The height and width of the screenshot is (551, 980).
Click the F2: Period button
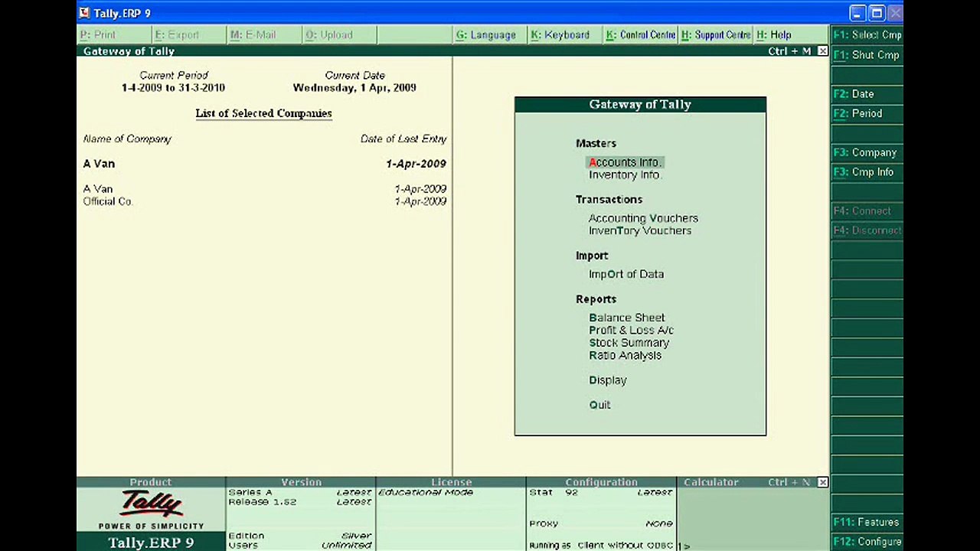pos(867,113)
